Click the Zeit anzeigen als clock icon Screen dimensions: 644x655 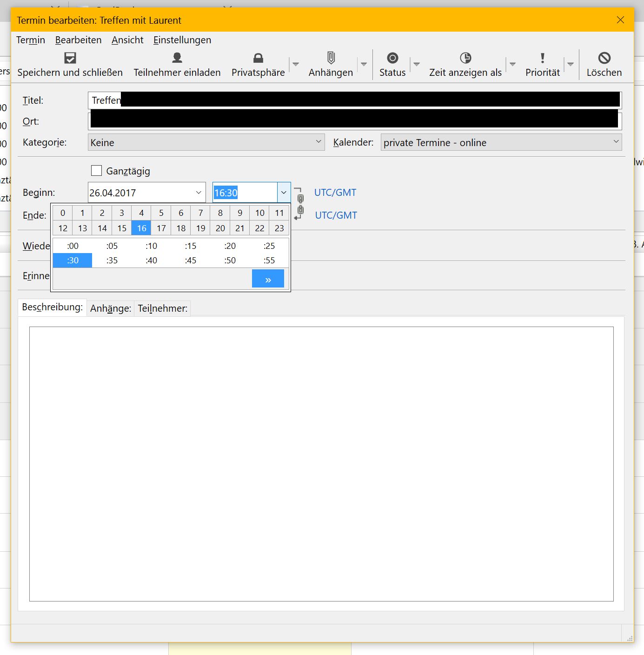pos(465,58)
